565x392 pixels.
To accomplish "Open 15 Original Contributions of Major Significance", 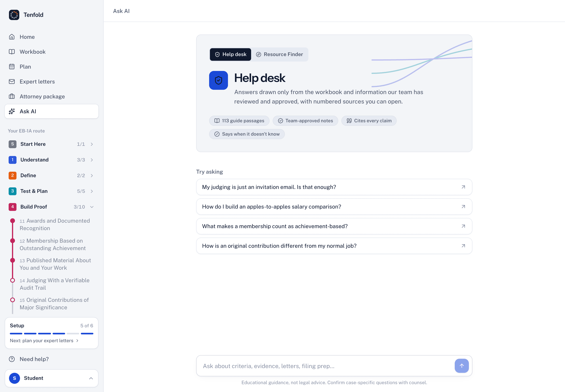I will click(54, 304).
